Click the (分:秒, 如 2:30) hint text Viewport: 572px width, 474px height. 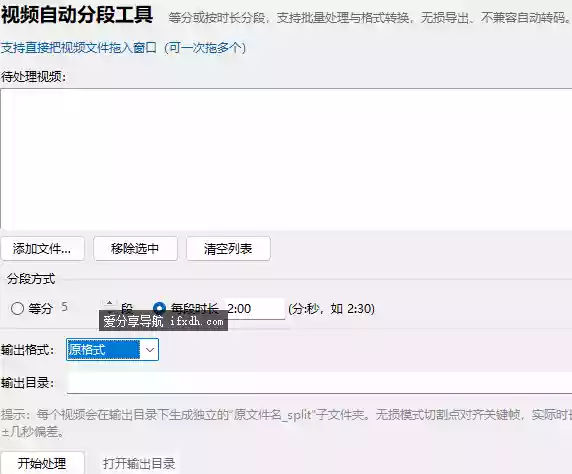coord(331,309)
